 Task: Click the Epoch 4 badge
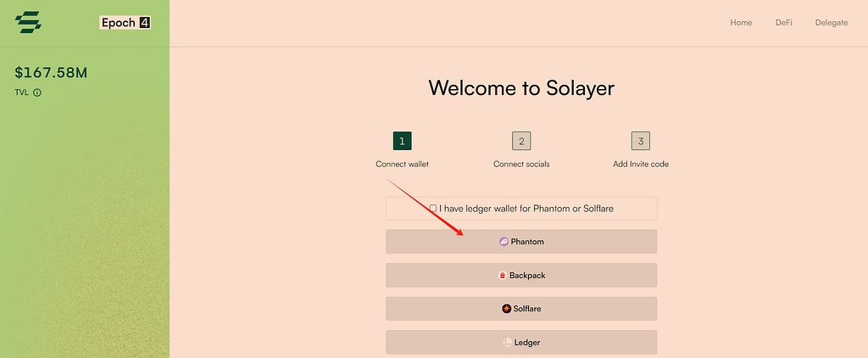[125, 23]
